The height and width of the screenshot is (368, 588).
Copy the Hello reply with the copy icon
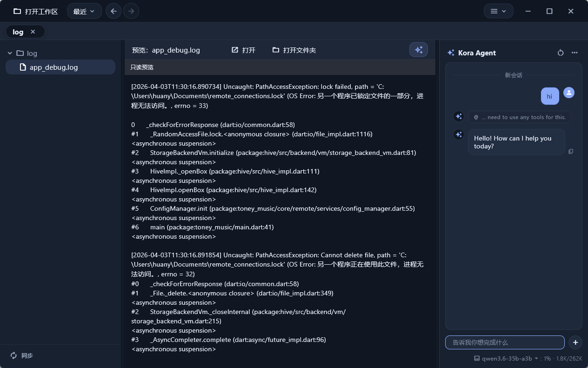pos(571,151)
